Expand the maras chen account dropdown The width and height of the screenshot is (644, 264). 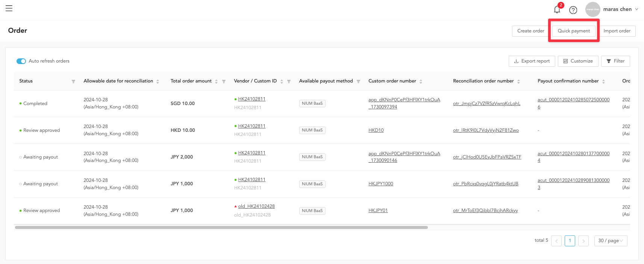coord(636,9)
